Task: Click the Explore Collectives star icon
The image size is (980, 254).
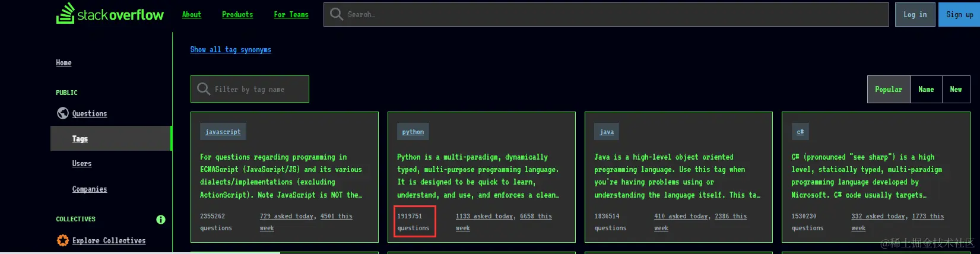Action: click(x=62, y=240)
